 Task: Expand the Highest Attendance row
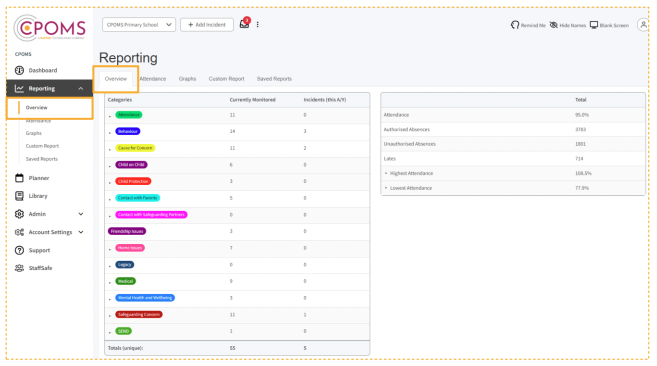tap(386, 173)
